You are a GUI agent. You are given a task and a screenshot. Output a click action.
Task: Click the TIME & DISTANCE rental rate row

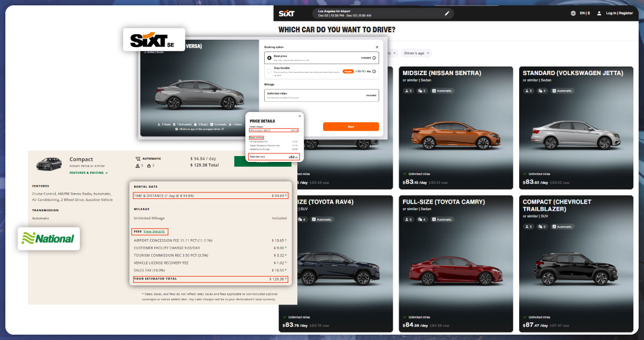pos(211,196)
